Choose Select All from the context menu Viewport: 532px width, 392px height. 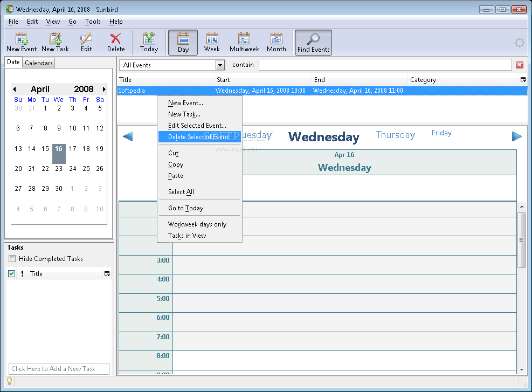[199, 192]
